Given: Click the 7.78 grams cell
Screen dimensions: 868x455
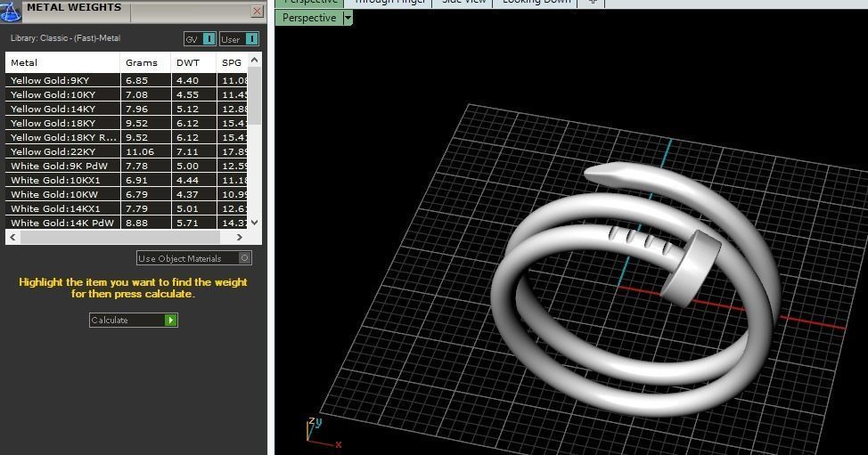Looking at the screenshot, I should coord(145,166).
